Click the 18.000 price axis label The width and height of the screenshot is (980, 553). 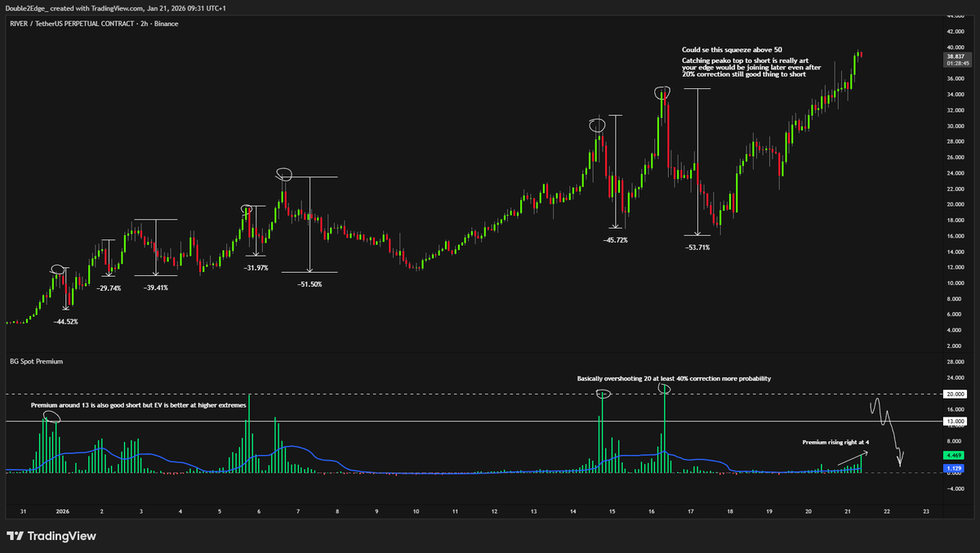(955, 221)
